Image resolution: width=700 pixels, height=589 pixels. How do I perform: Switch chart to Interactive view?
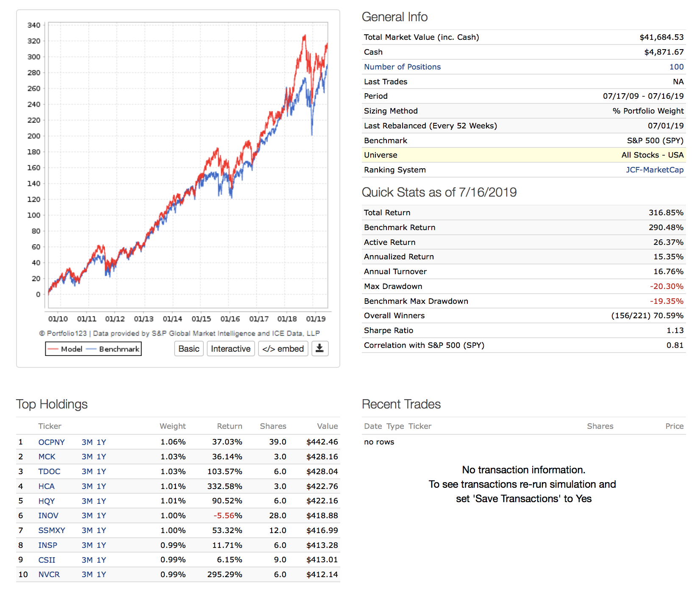pos(231,349)
